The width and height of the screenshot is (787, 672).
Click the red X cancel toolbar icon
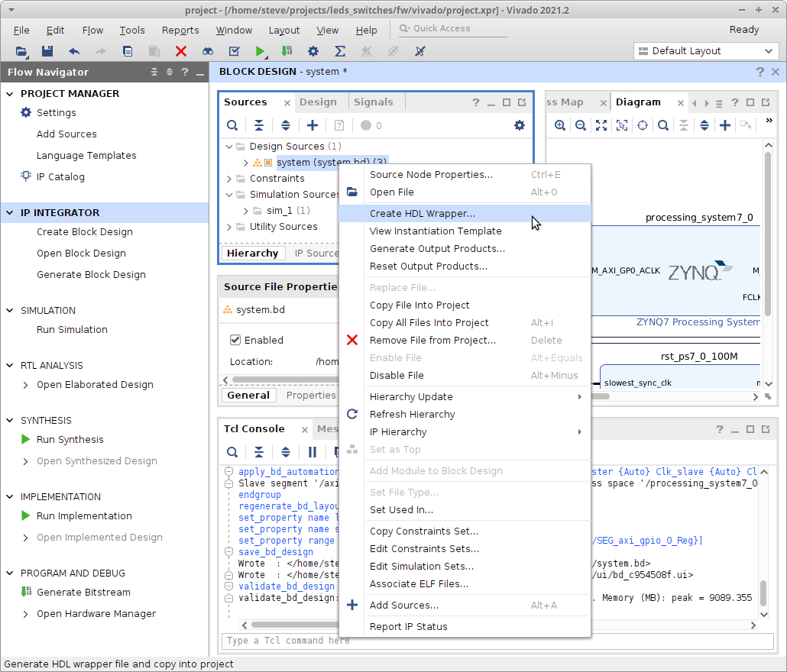(x=181, y=51)
